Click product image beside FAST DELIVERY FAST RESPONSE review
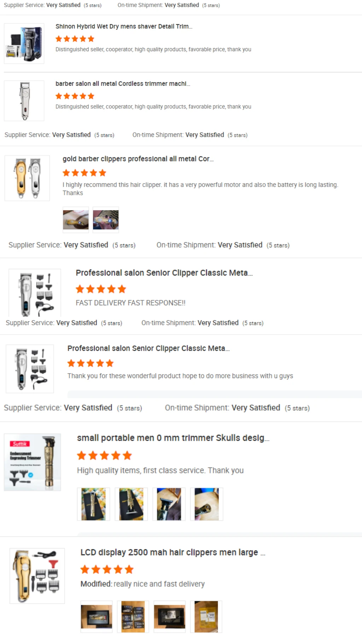This screenshot has height=644, width=362. pos(35,293)
